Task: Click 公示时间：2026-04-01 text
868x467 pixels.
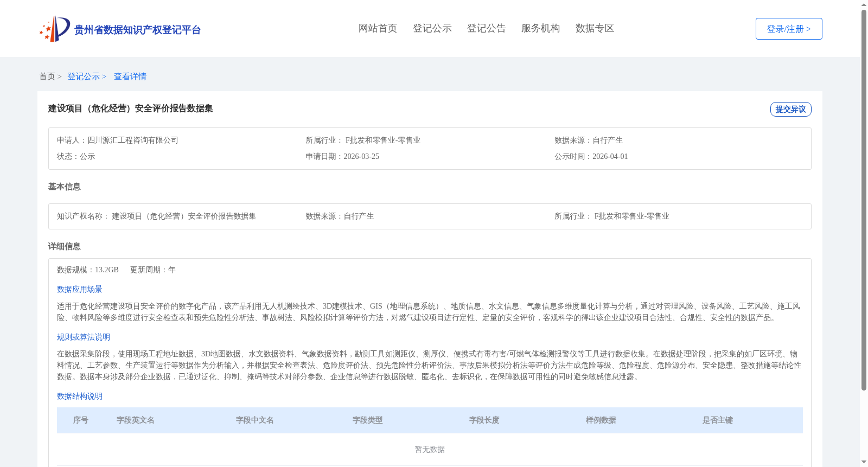Action: point(591,156)
